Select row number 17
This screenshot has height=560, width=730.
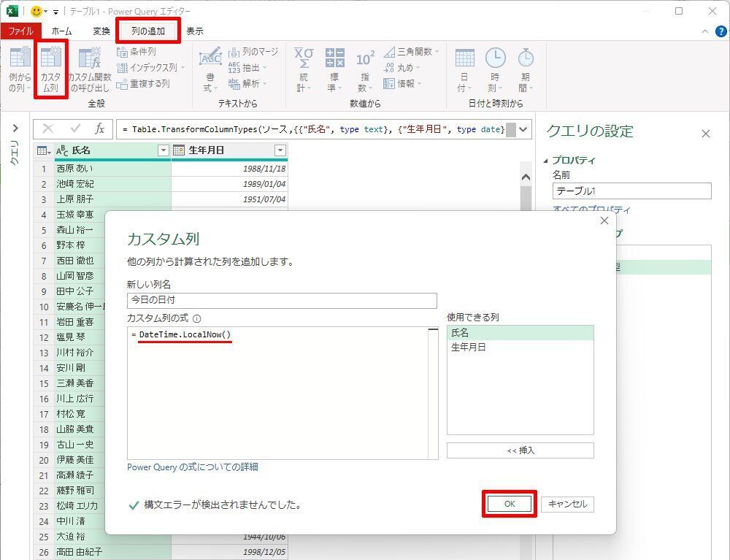44,414
